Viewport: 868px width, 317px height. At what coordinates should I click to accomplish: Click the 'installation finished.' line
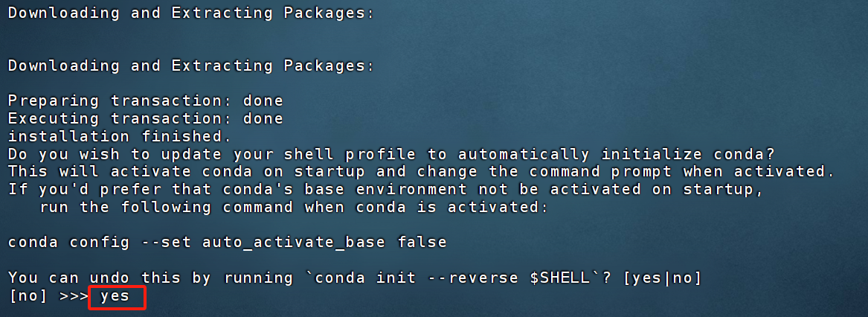tap(120, 136)
